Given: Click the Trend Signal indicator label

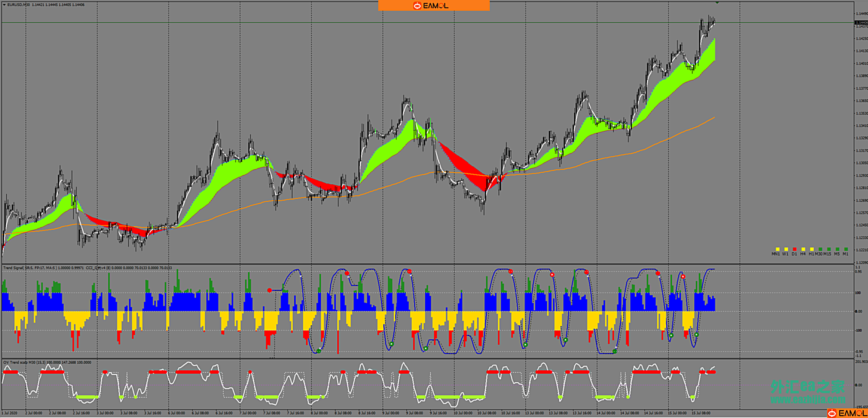Looking at the screenshot, I should click(13, 268).
